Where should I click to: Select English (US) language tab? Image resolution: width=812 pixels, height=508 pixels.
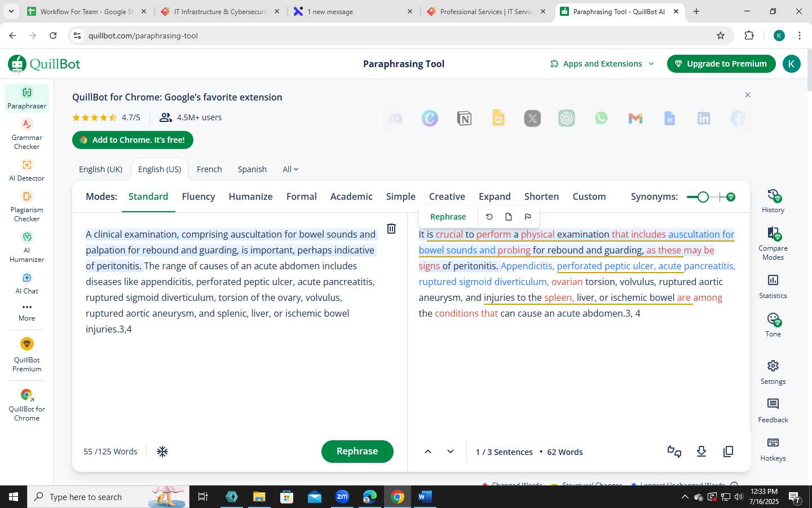[x=160, y=169]
